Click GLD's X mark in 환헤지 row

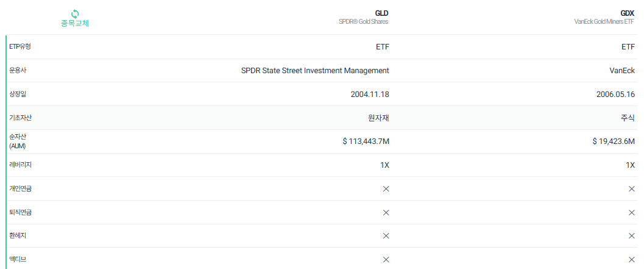click(x=386, y=235)
